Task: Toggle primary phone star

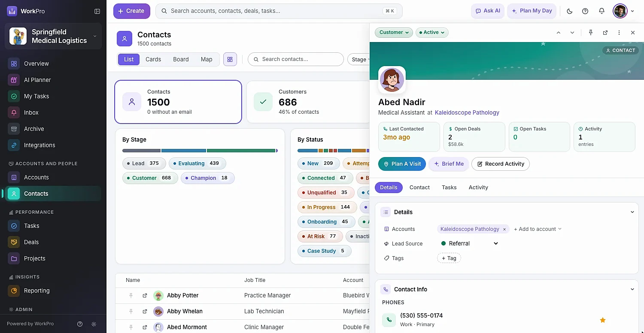Action: coord(603,320)
